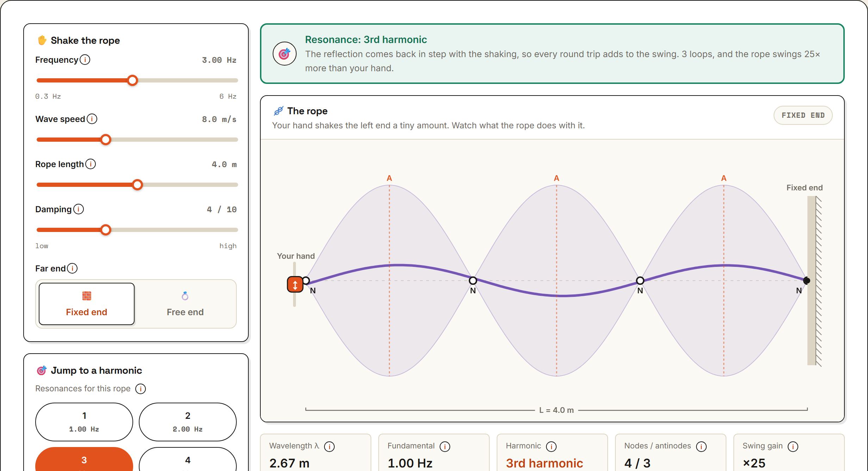Click the Damping slider handle
Viewport: 868px width, 471px height.
pyautogui.click(x=106, y=230)
